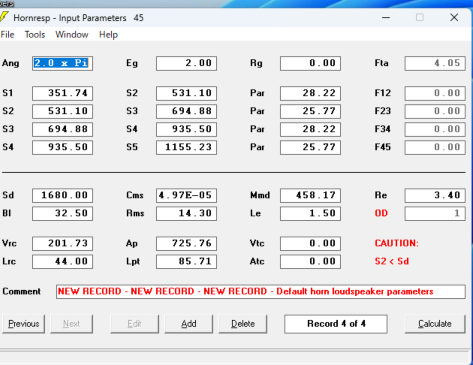Click the Vrc field with 201.73
The width and height of the screenshot is (473, 365).
pyautogui.click(x=62, y=243)
